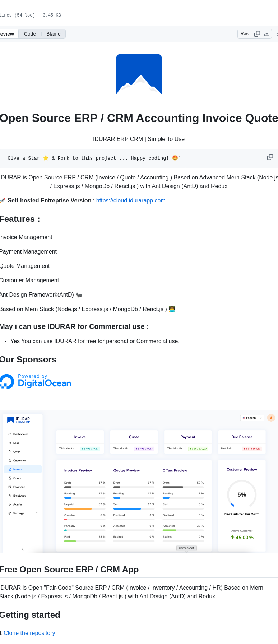Viewport: 278px width, 644px height.
Task: Open the blue IDURAR mountain logo image
Action: click(x=139, y=74)
